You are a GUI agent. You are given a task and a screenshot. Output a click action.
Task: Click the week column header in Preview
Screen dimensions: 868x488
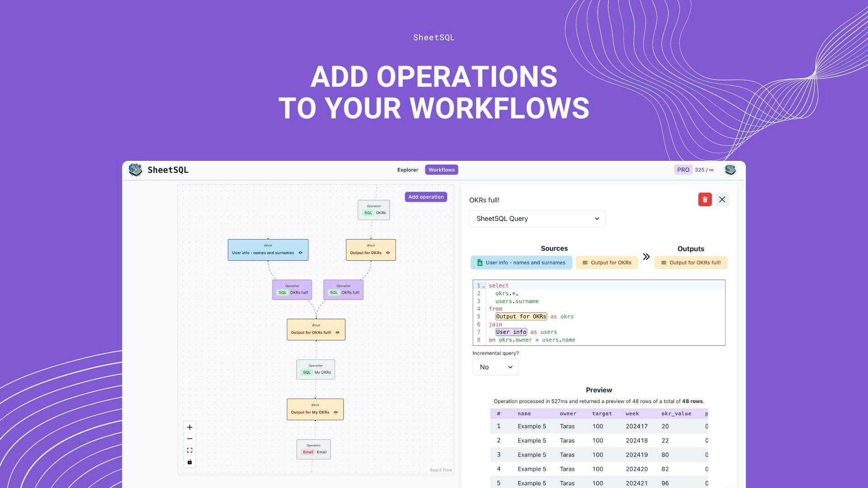pos(632,413)
